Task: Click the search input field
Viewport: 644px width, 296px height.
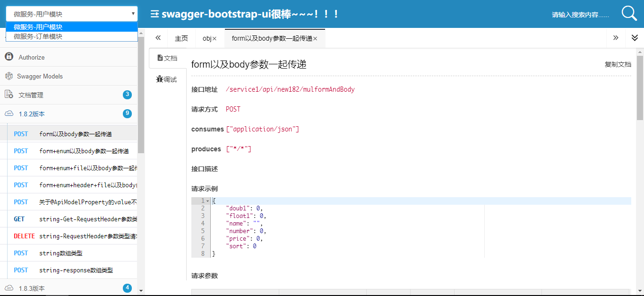Action: 581,15
